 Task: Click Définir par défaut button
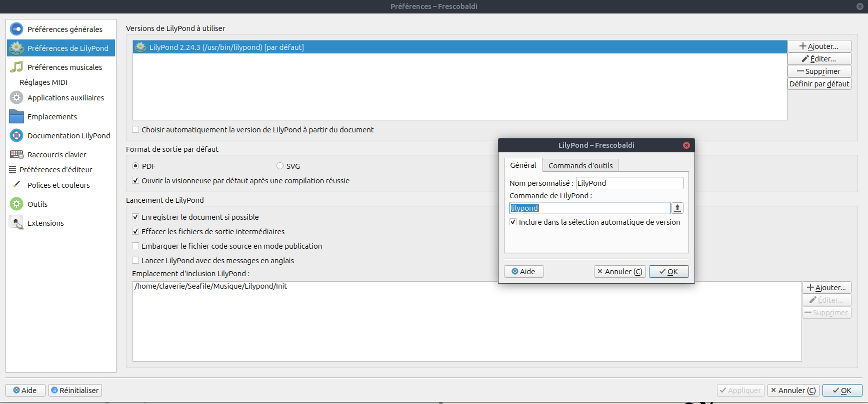819,84
